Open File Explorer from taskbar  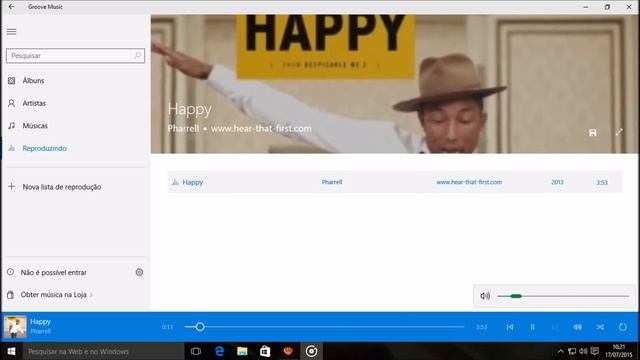click(x=242, y=351)
